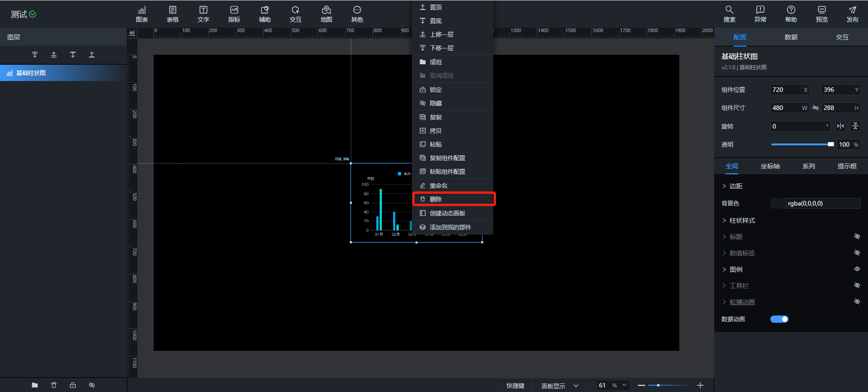Open the 地图 map components menu
Screen dimensions: 868x392
point(326,14)
